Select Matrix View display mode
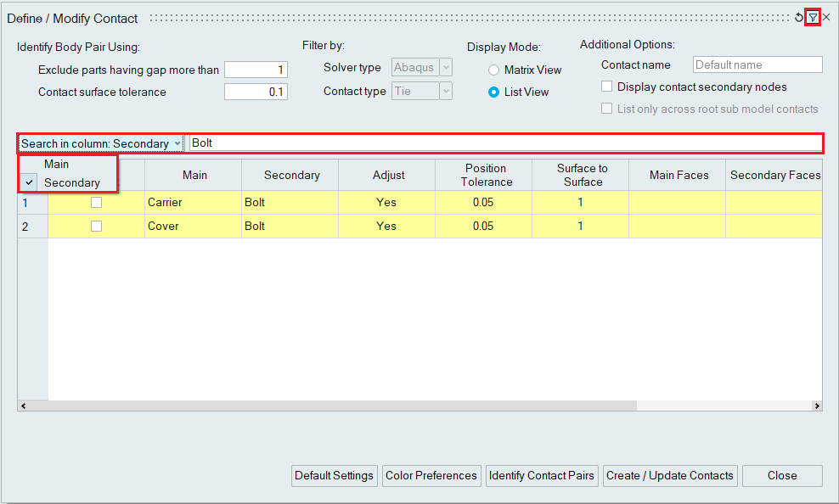Viewport: 839px width, 504px height. (x=493, y=70)
